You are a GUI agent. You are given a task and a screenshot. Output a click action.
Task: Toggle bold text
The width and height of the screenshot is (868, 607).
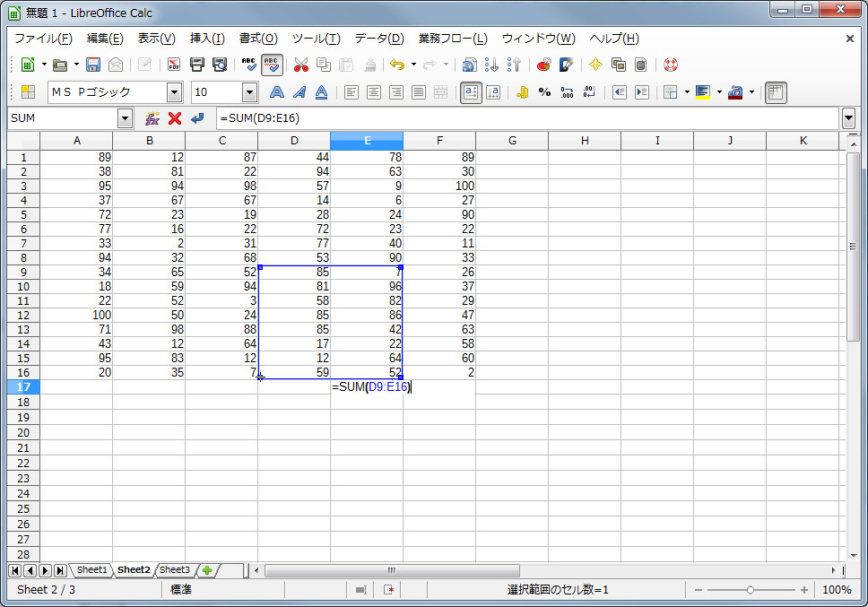(x=277, y=92)
